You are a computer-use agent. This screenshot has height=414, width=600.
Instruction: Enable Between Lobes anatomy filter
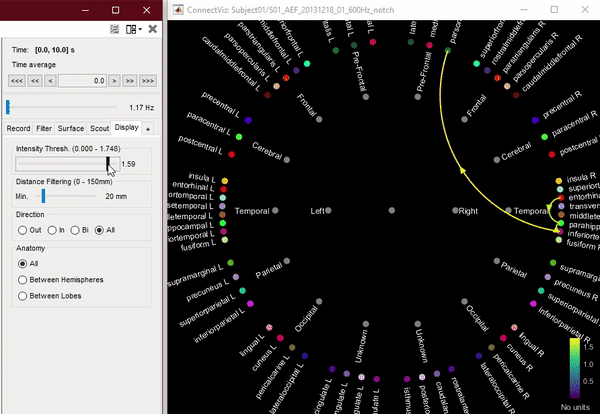(x=23, y=295)
